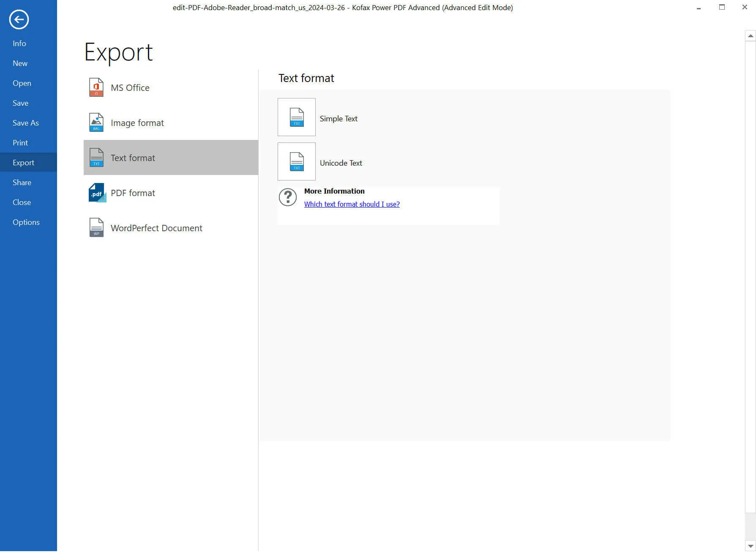The height and width of the screenshot is (552, 756).
Task: Go to Save As in sidebar
Action: click(26, 123)
